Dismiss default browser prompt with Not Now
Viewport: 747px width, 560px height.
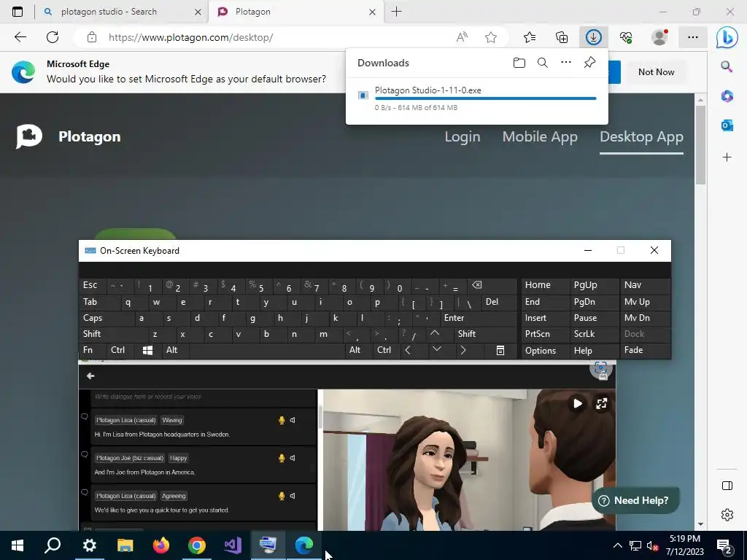(656, 72)
